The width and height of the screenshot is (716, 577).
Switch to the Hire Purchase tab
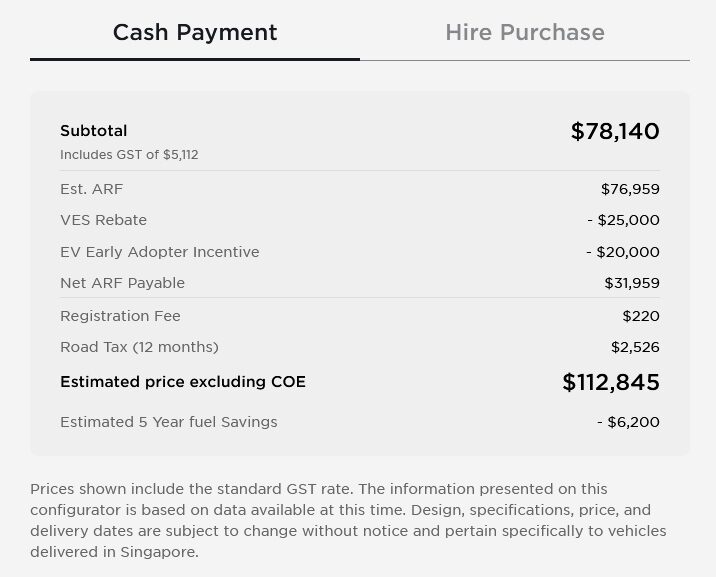pyautogui.click(x=525, y=32)
